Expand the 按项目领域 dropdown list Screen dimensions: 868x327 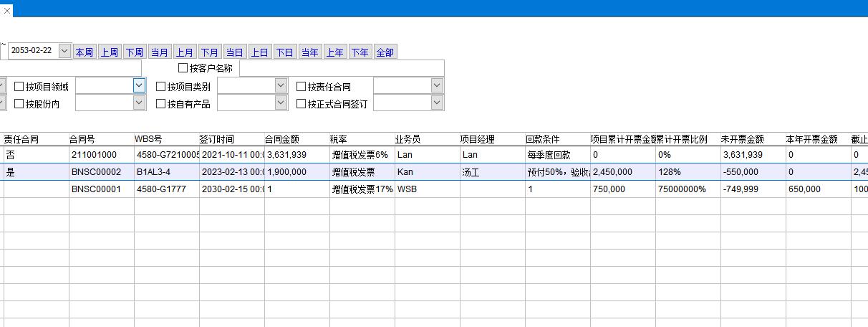pos(139,85)
